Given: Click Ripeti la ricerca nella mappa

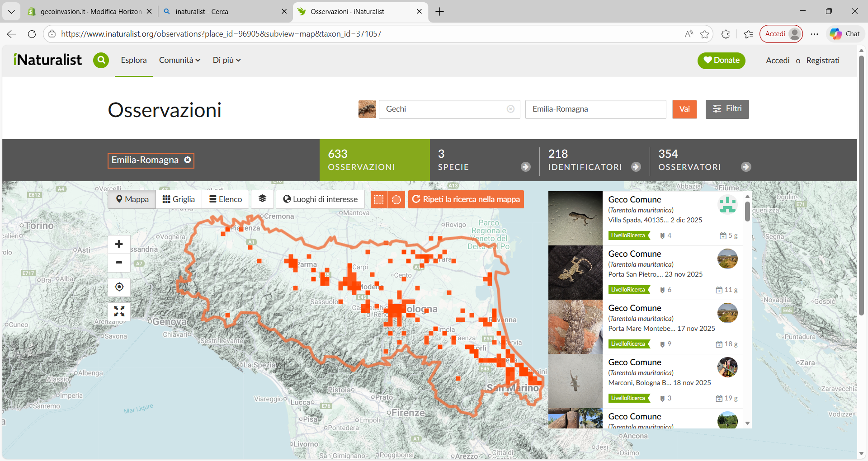Looking at the screenshot, I should click(466, 199).
